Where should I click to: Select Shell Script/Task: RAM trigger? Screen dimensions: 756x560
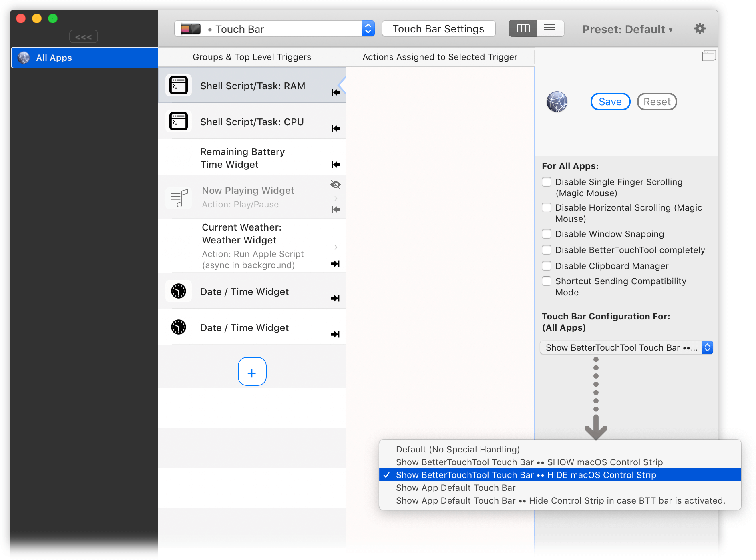point(252,86)
